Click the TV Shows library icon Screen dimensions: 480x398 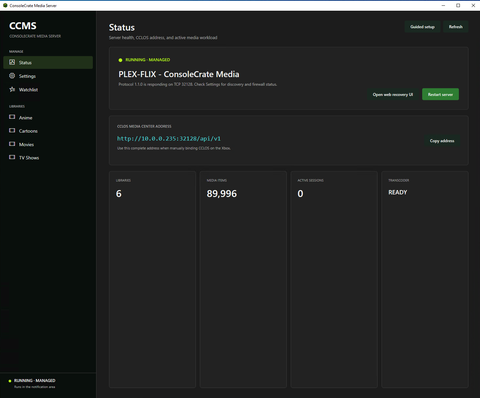12,157
